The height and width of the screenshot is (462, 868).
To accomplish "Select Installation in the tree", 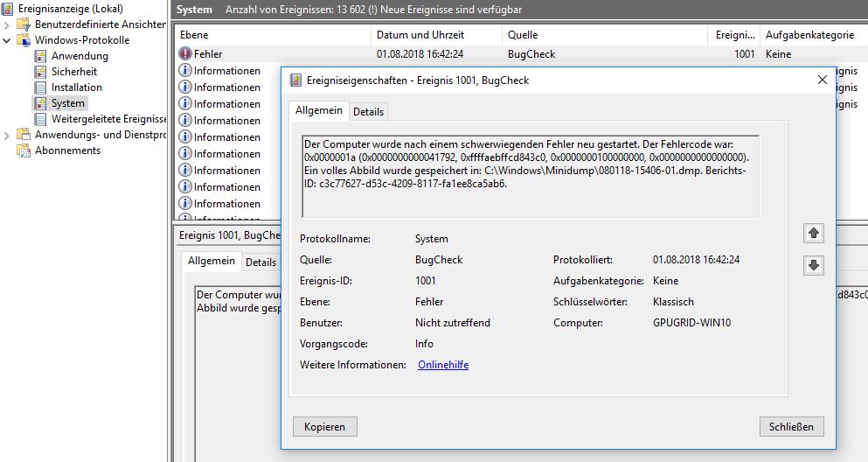I will [76, 87].
